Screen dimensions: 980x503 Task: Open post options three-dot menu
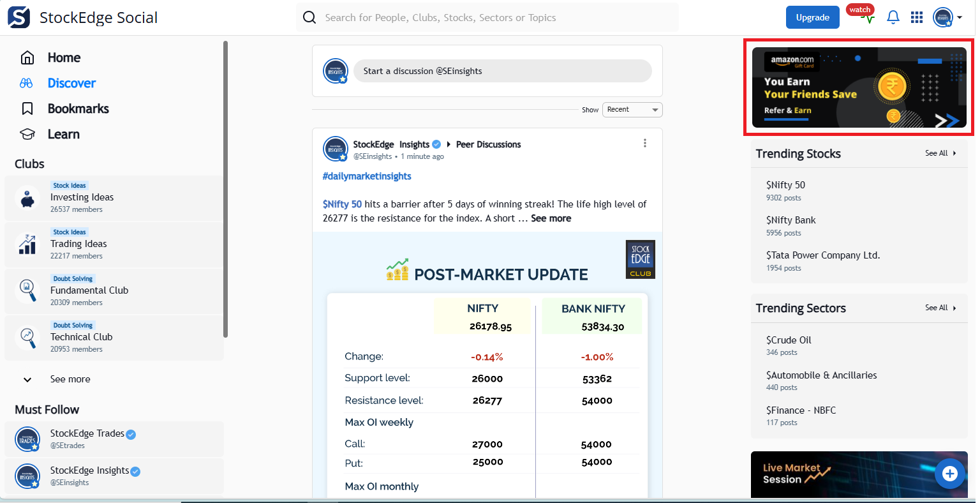click(x=645, y=143)
